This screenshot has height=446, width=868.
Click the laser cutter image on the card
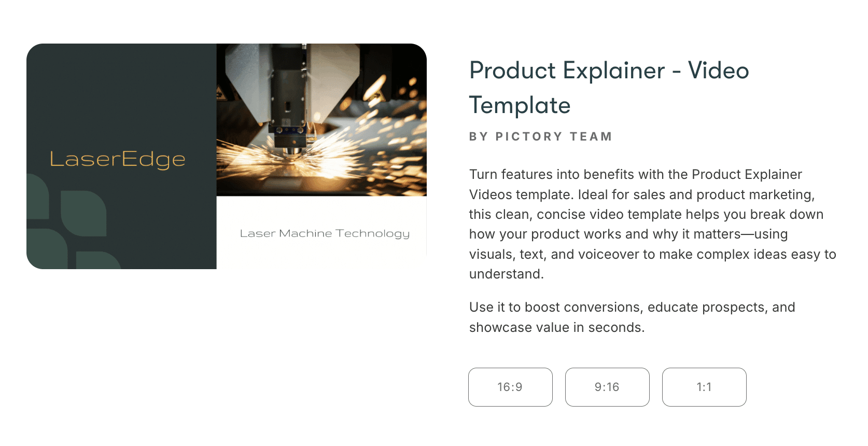point(321,119)
